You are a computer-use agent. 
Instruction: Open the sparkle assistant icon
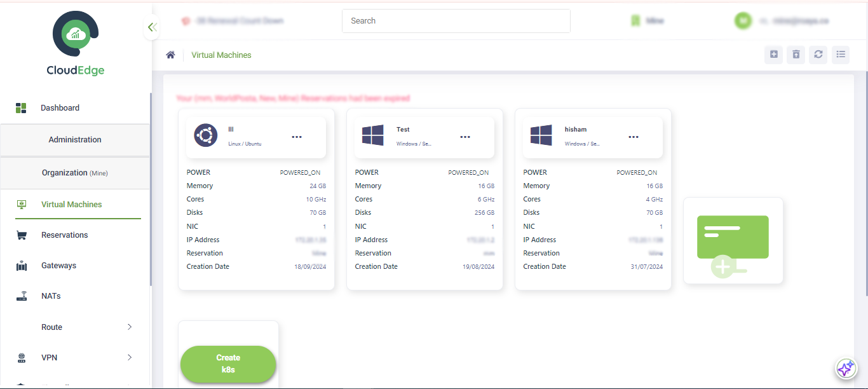pos(846,368)
